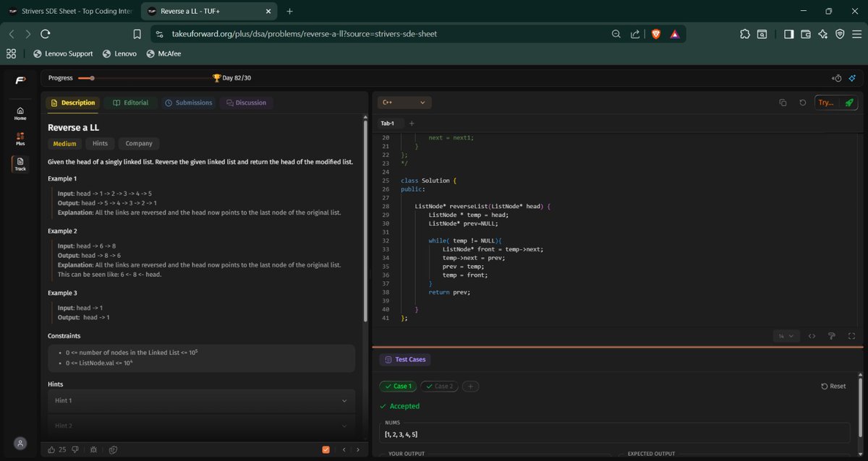This screenshot has width=868, height=461.
Task: Click the format code paint roller icon
Action: coord(831,336)
